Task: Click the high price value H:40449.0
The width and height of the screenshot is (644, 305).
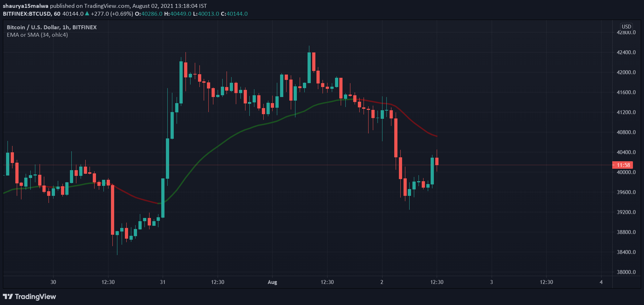Action: pyautogui.click(x=178, y=14)
